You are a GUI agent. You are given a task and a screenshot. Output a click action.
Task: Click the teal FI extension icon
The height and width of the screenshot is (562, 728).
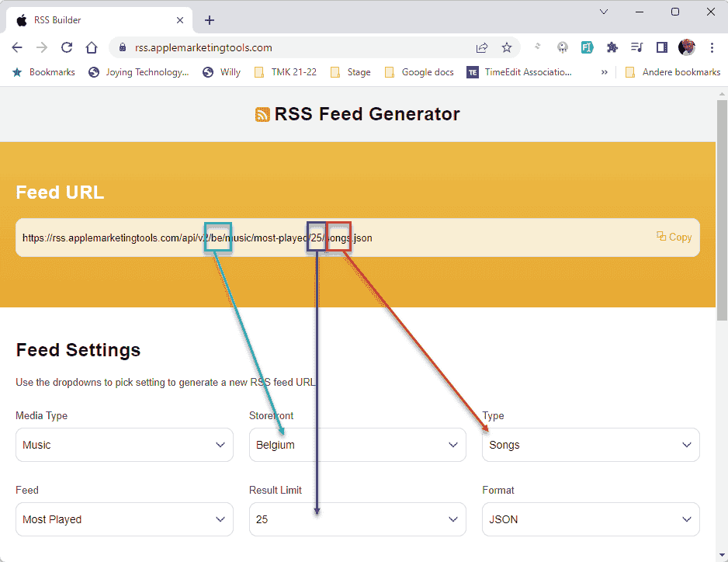pyautogui.click(x=587, y=47)
